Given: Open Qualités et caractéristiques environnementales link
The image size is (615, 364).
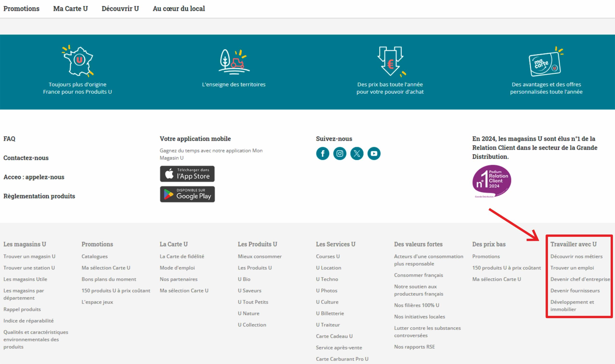Looking at the screenshot, I should point(36,339).
